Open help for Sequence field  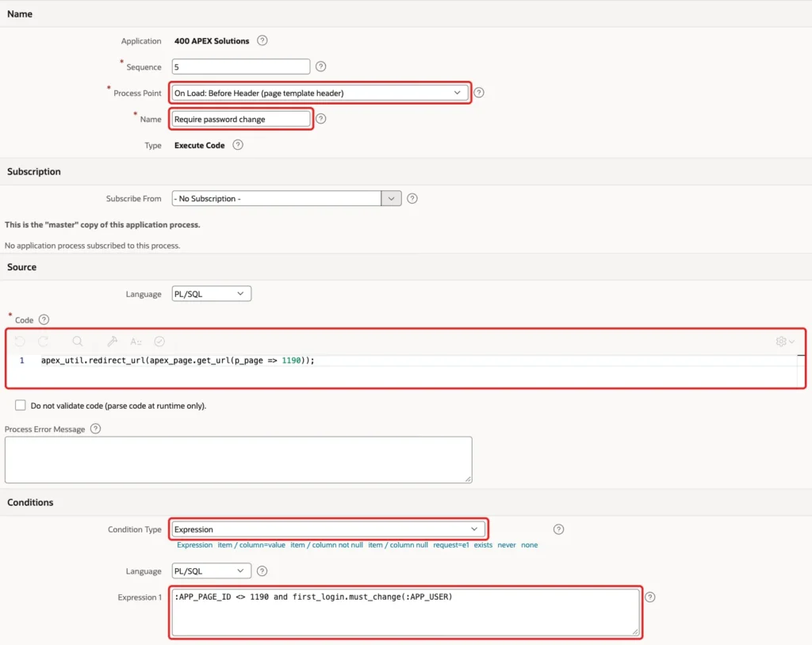click(320, 67)
